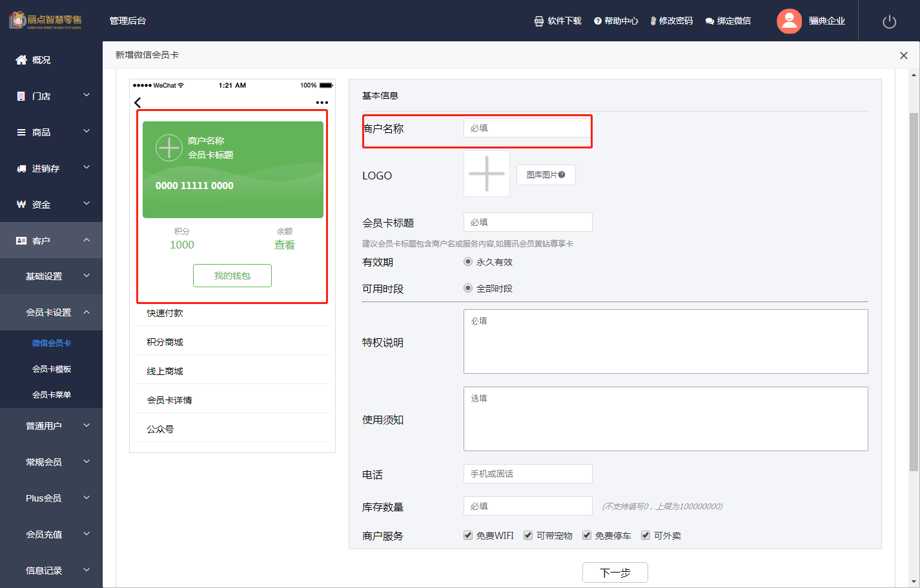The width and height of the screenshot is (920, 588).
Task: Click the 资金 currency icon
Action: tap(21, 205)
